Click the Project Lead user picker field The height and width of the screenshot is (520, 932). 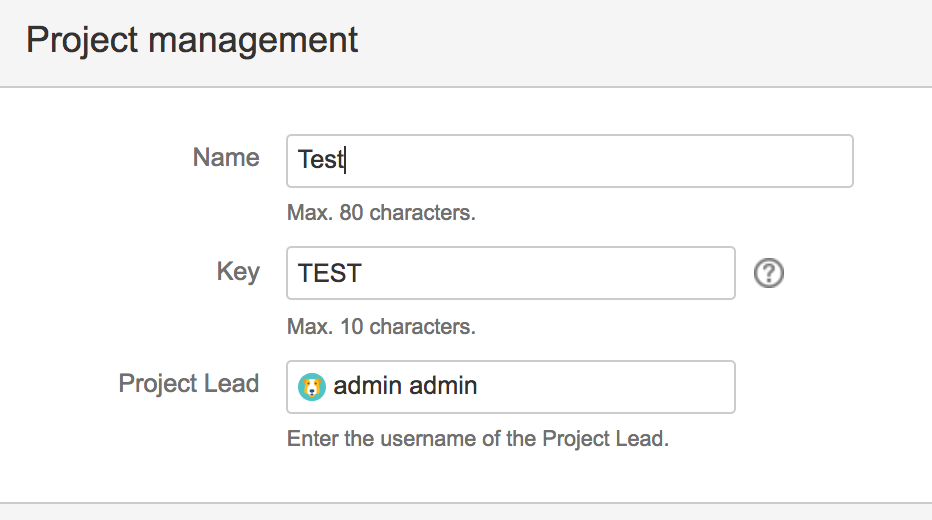pos(600,387)
